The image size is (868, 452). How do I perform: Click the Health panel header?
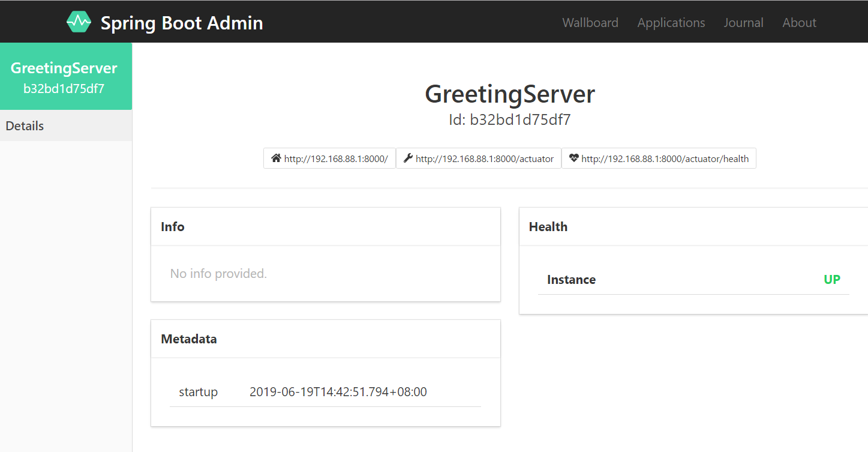693,227
